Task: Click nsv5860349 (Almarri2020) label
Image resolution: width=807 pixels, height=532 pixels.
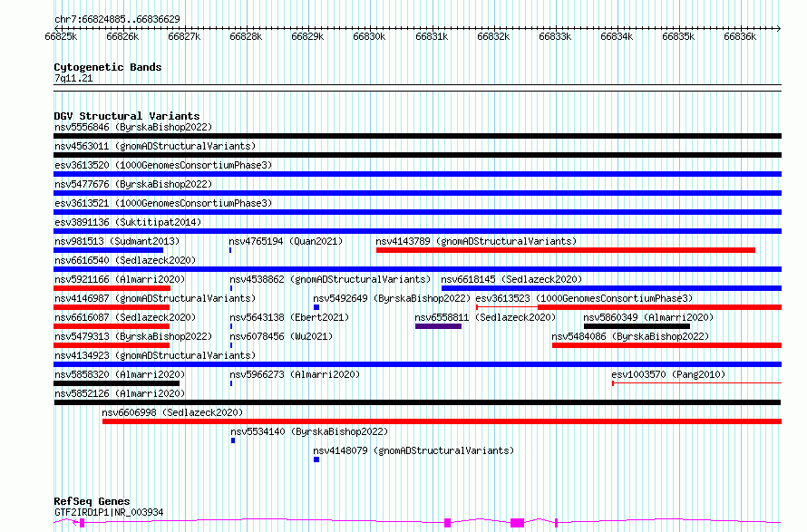Action: coord(648,317)
